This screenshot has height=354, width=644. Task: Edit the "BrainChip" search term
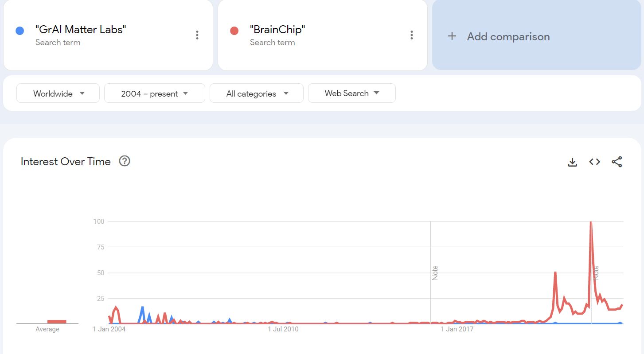(277, 30)
